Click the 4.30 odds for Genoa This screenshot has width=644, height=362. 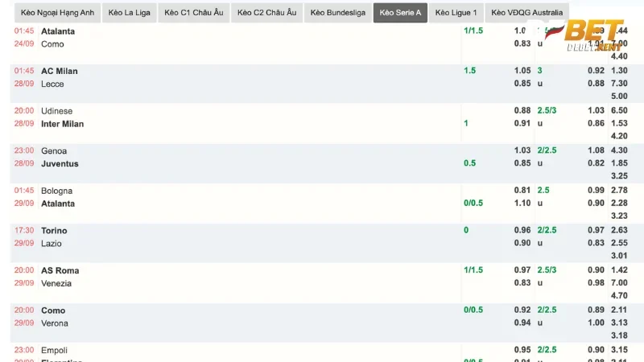pos(619,150)
